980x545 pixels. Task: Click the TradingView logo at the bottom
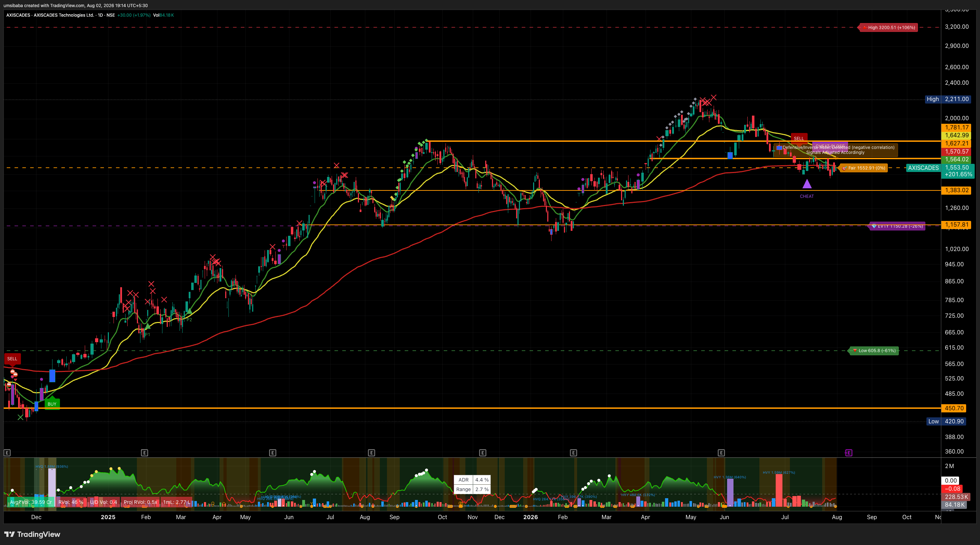tap(32, 534)
